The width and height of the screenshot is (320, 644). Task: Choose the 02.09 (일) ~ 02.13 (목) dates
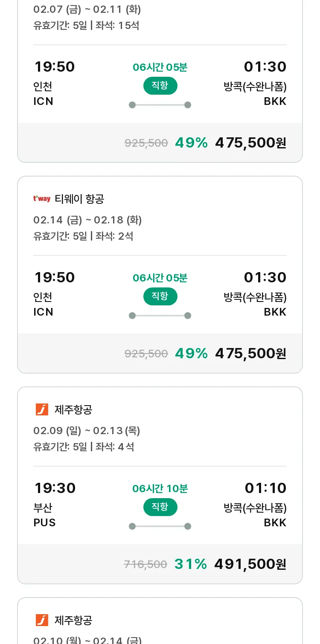click(87, 431)
